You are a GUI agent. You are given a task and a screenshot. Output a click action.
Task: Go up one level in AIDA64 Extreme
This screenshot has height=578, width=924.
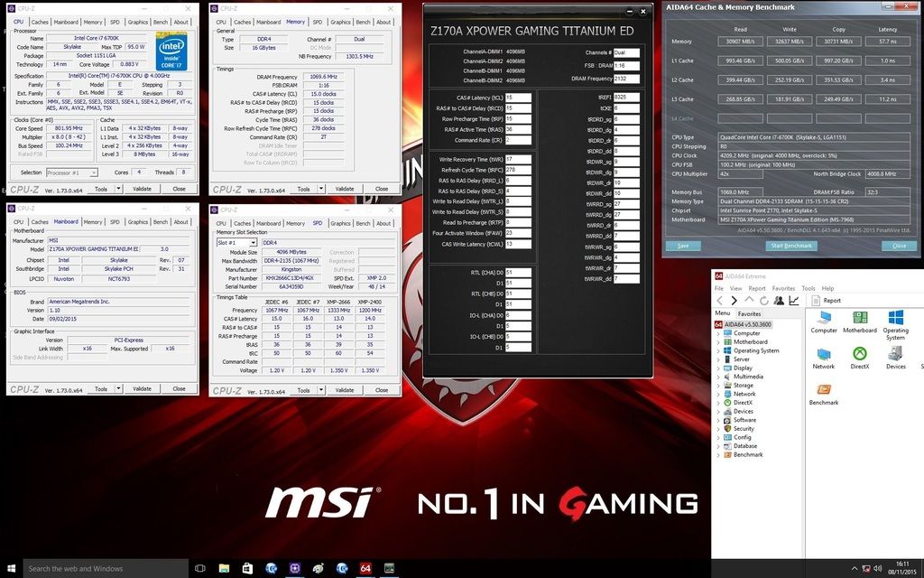click(749, 301)
